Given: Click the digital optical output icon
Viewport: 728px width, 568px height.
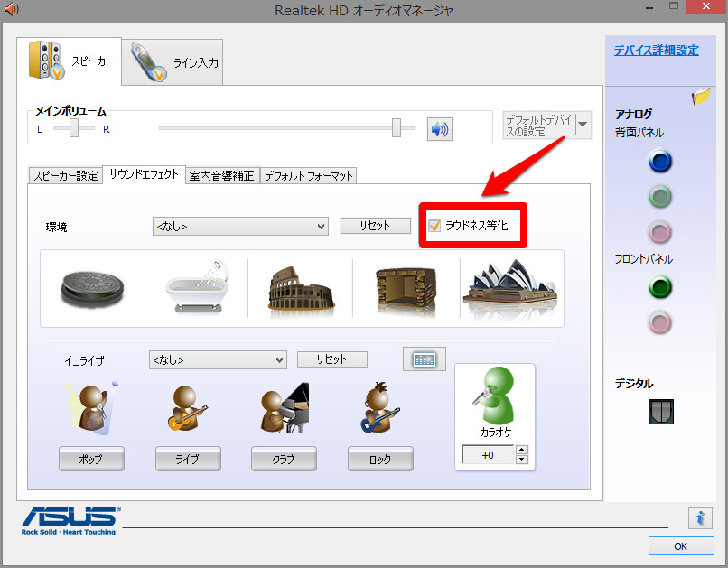Looking at the screenshot, I should click(x=661, y=412).
